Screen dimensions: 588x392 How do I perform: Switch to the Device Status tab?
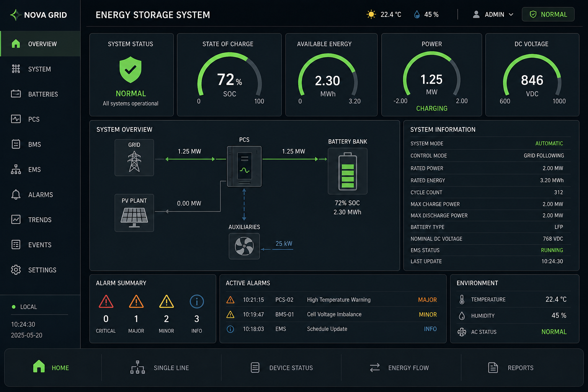tap(281, 367)
